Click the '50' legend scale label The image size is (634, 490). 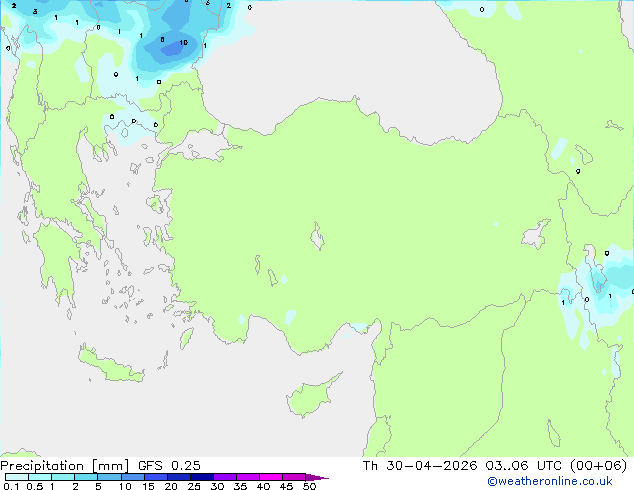pyautogui.click(x=310, y=486)
